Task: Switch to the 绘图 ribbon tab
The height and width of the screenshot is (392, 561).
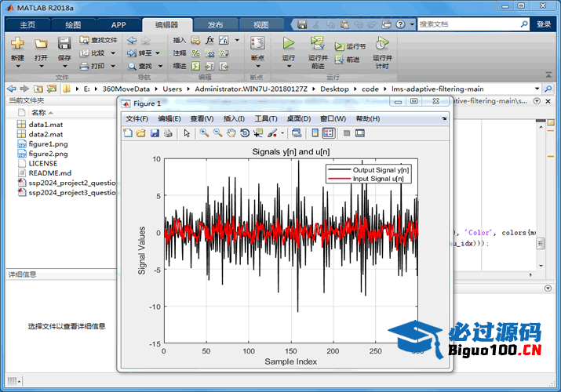Action: pos(73,24)
